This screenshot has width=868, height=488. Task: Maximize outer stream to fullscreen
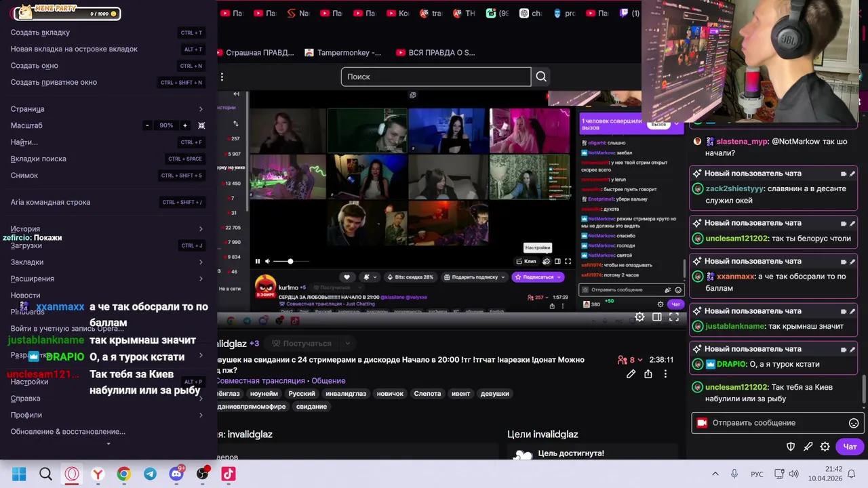674,317
